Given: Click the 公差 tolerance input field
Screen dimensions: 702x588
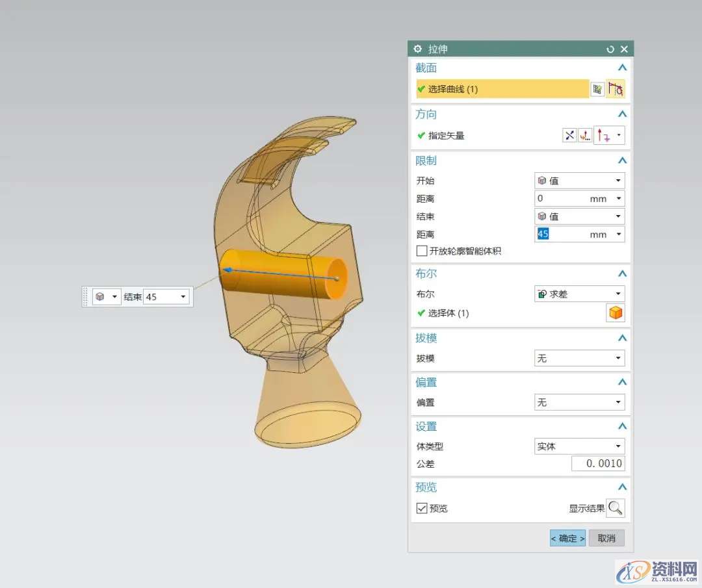Looking at the screenshot, I should coord(597,463).
